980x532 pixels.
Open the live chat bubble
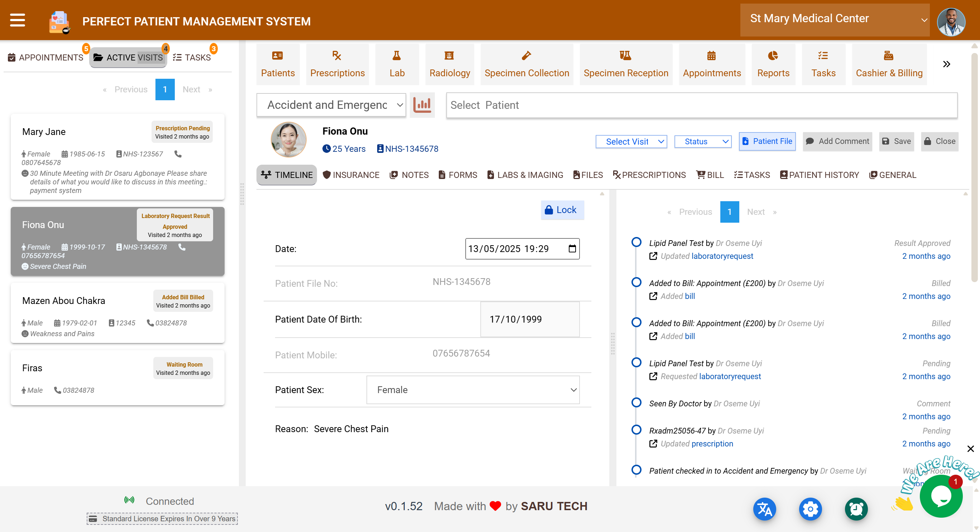click(941, 495)
